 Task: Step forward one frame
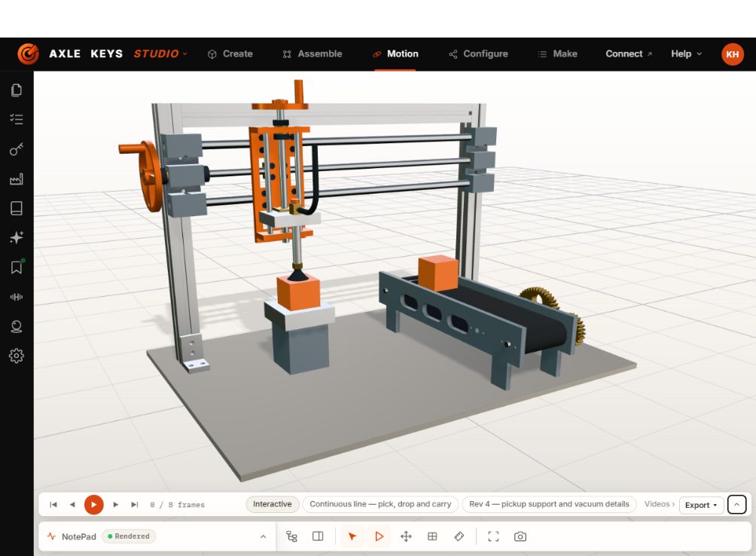click(x=116, y=505)
